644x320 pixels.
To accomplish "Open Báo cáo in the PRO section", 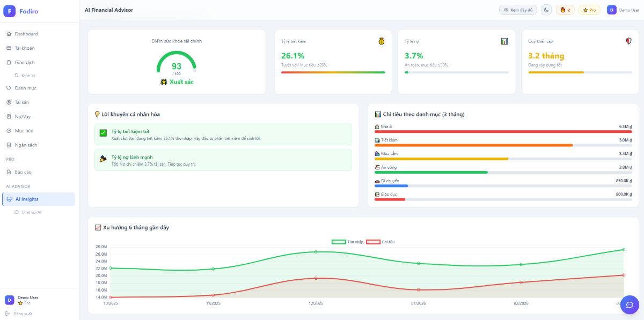I will click(23, 172).
